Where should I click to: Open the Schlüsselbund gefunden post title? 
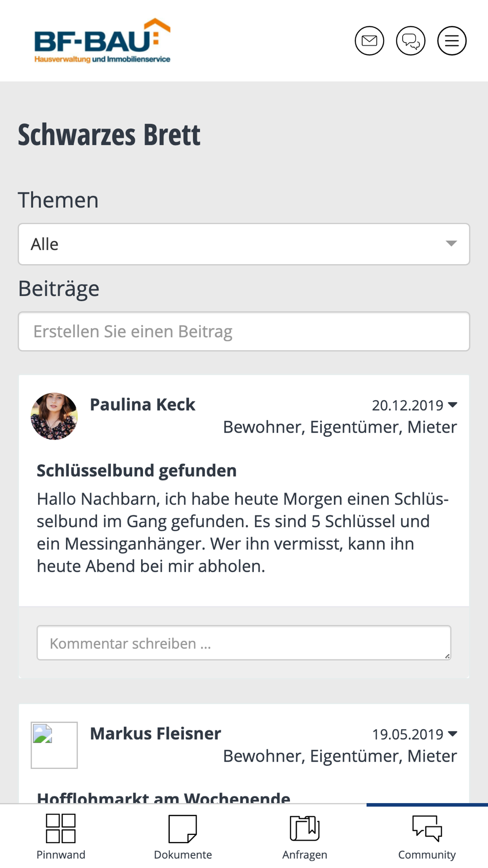point(137,471)
